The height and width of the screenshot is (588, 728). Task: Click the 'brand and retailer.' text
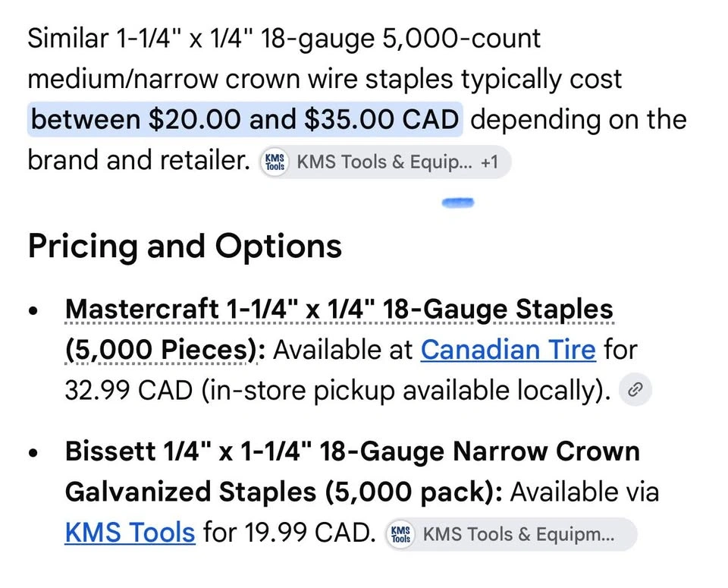point(139,160)
